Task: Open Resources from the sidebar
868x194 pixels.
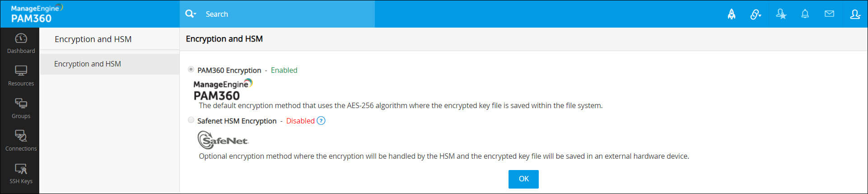Action: (21, 76)
